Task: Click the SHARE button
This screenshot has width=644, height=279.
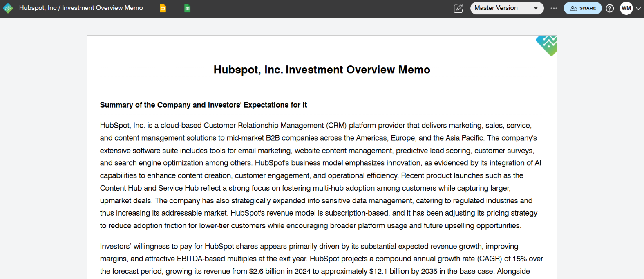Action: click(582, 8)
